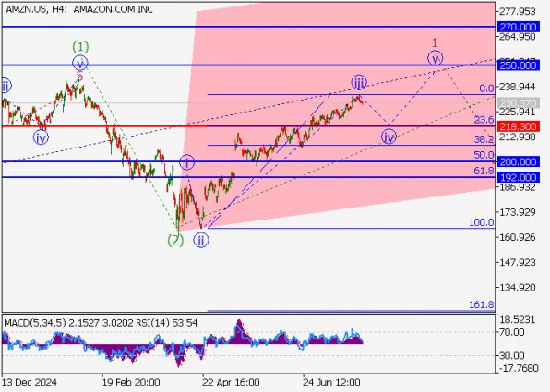Click circled v label under red wave 1
Image resolution: width=550 pixels, height=392 pixels.
coord(435,58)
